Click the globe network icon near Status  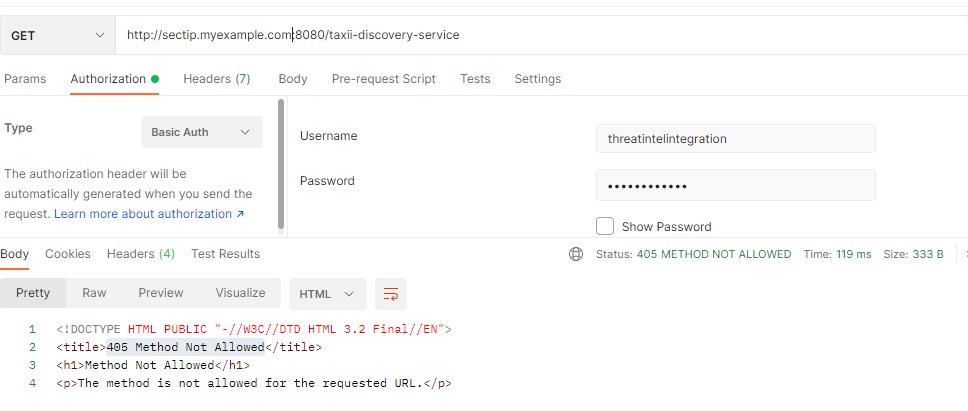576,254
